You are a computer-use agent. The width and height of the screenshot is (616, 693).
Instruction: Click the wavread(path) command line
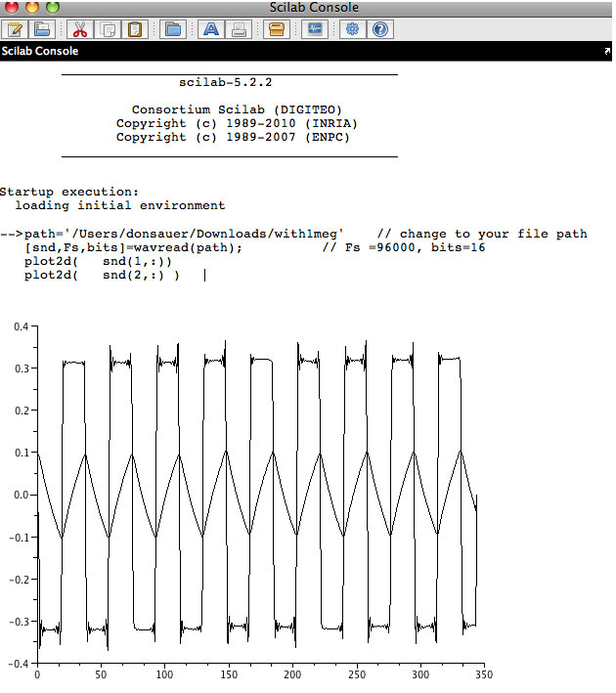(134, 247)
